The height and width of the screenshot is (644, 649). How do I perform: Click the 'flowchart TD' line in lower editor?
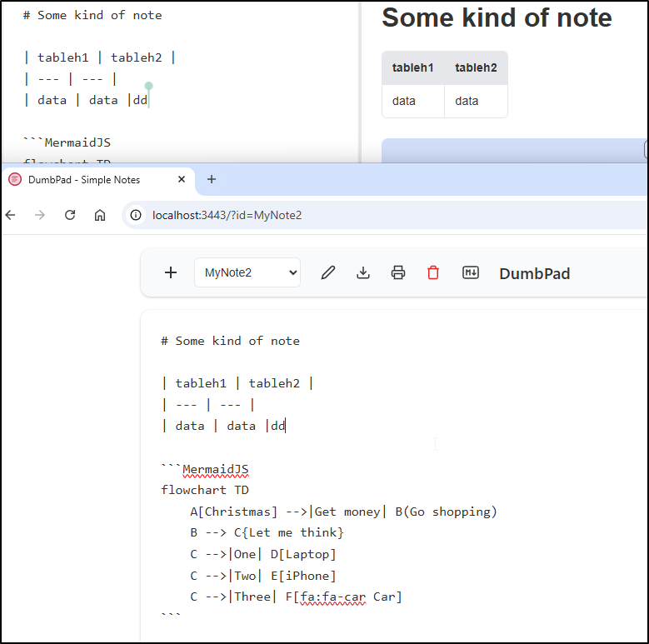click(205, 490)
